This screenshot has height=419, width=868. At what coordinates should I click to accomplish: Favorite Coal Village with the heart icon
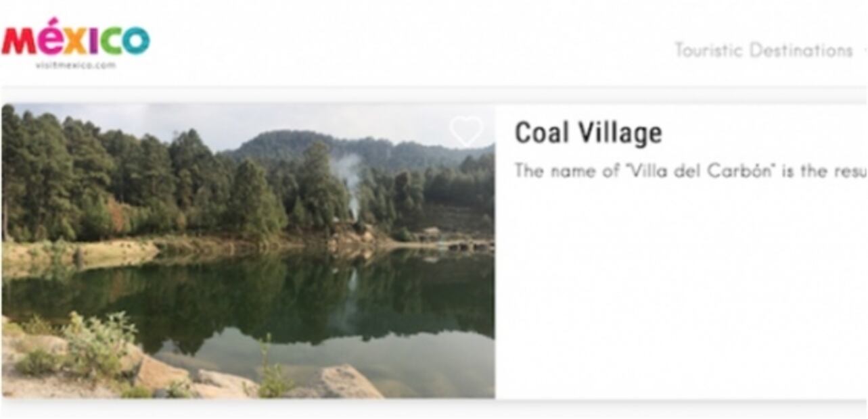coord(467,130)
